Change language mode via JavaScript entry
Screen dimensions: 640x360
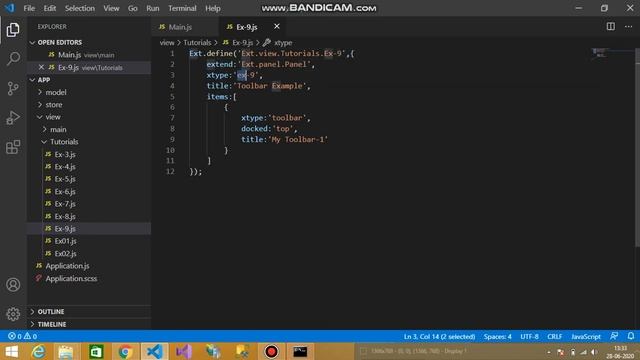(x=586, y=336)
